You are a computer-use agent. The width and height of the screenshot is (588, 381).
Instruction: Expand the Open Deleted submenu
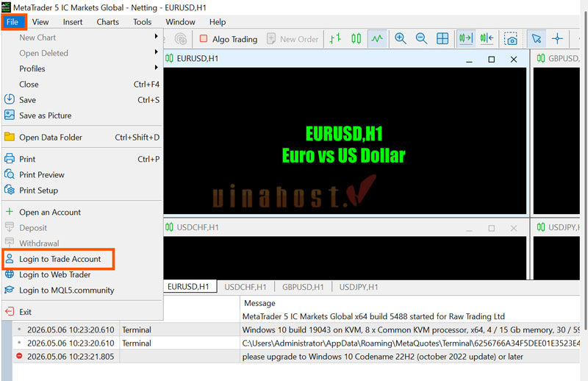pyautogui.click(x=82, y=53)
